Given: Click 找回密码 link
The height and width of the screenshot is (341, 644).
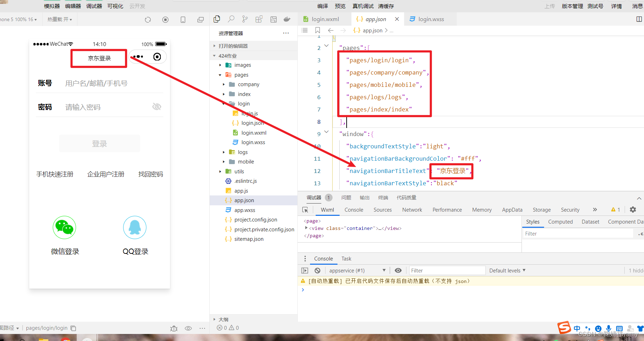Looking at the screenshot, I should coord(151,174).
